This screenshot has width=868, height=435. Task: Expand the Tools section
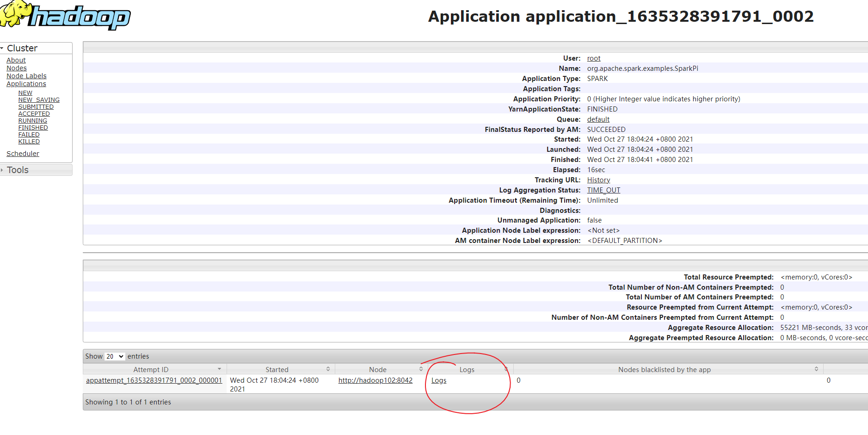click(36, 170)
